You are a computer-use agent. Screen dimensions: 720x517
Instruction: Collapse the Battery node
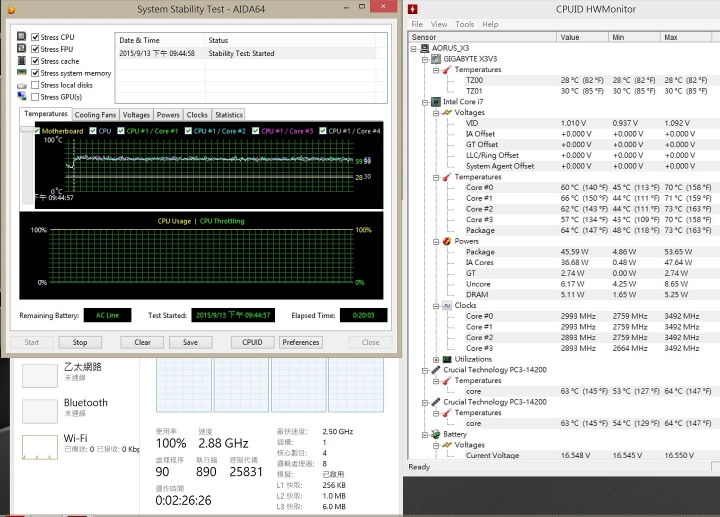(x=425, y=434)
